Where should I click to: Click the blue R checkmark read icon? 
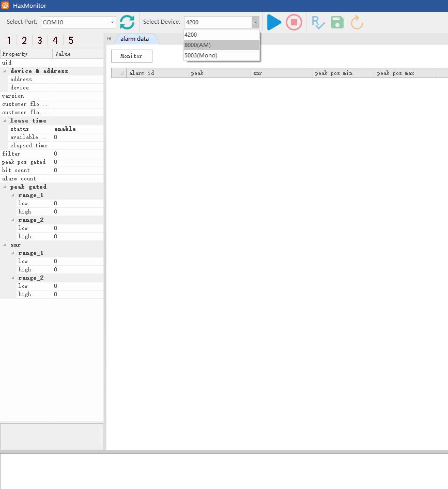[x=318, y=22]
